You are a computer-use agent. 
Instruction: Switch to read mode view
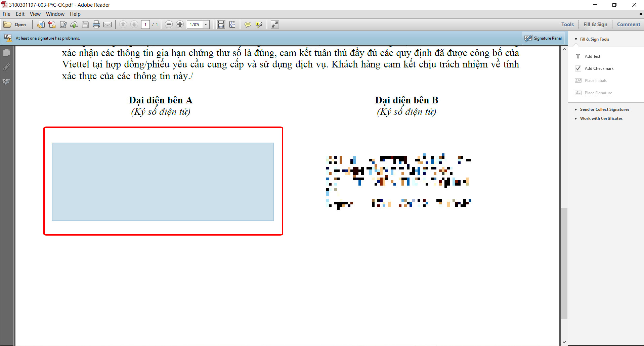tap(275, 24)
